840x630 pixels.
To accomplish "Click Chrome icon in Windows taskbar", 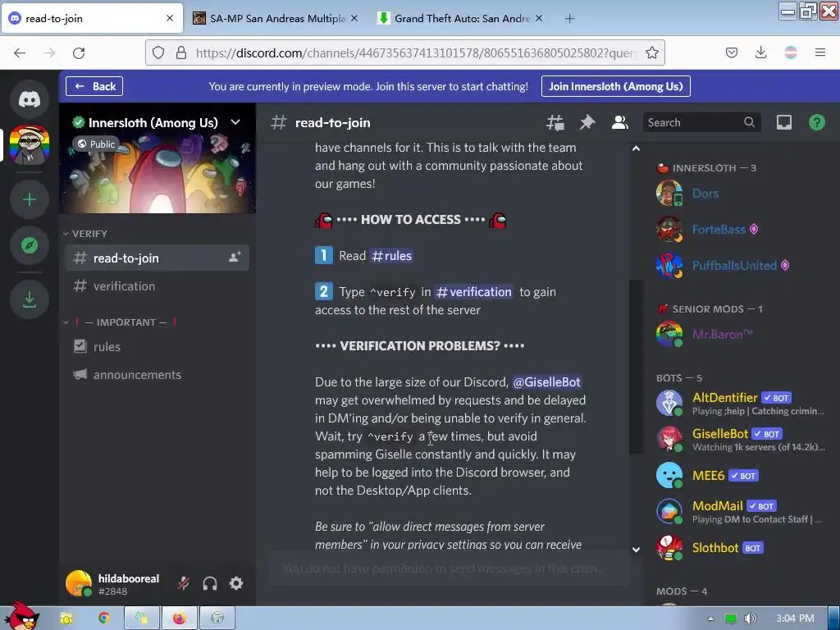I will pos(103,619).
